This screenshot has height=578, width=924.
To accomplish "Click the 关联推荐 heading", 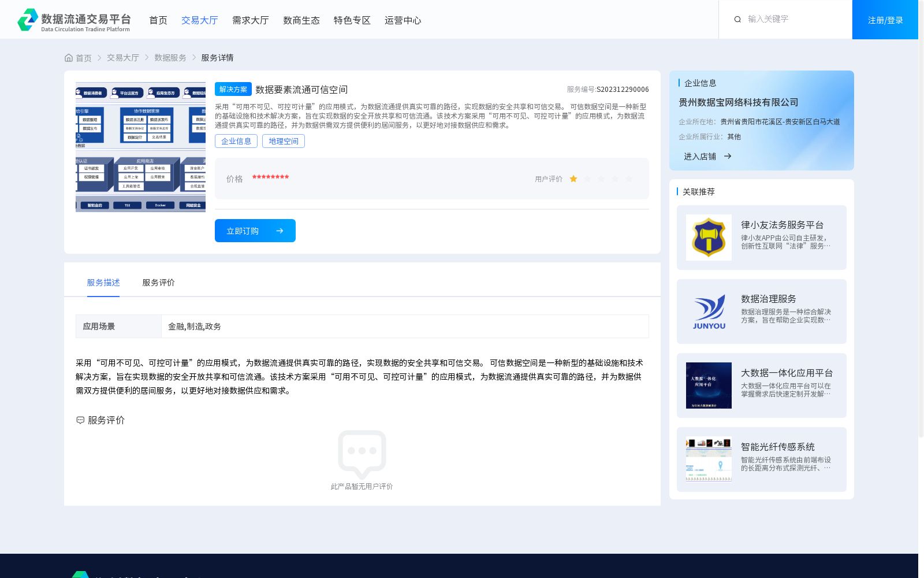I will pos(699,192).
